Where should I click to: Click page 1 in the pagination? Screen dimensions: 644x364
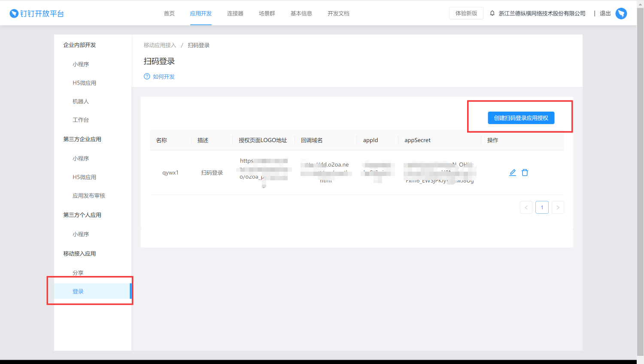[x=542, y=207]
